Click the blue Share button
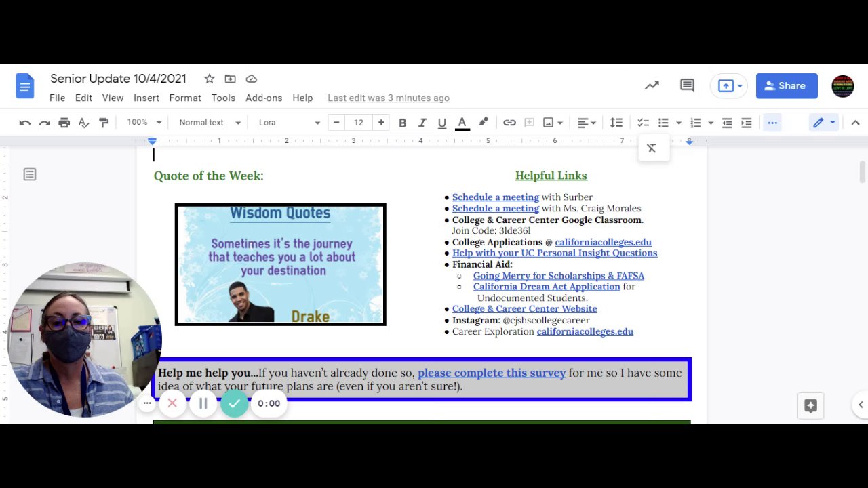 click(787, 86)
